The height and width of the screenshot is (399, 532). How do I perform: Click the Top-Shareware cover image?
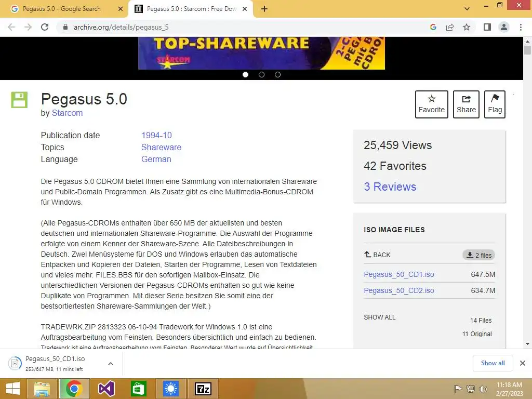coord(262,54)
